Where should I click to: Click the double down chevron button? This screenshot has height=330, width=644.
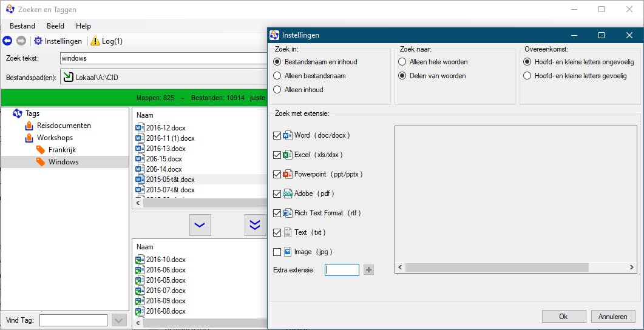tap(255, 224)
